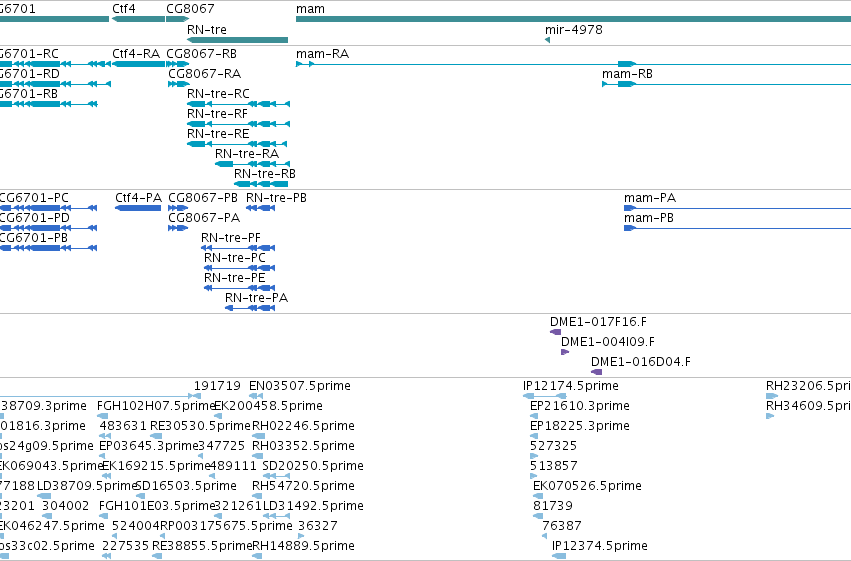This screenshot has width=851, height=561.
Task: Select EST RH54720.5prime
Action: 303,487
